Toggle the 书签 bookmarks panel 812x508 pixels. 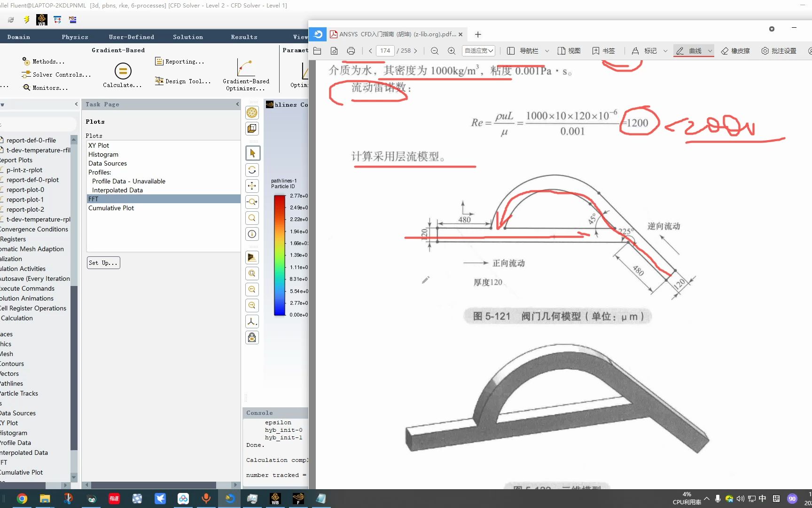pyautogui.click(x=604, y=51)
